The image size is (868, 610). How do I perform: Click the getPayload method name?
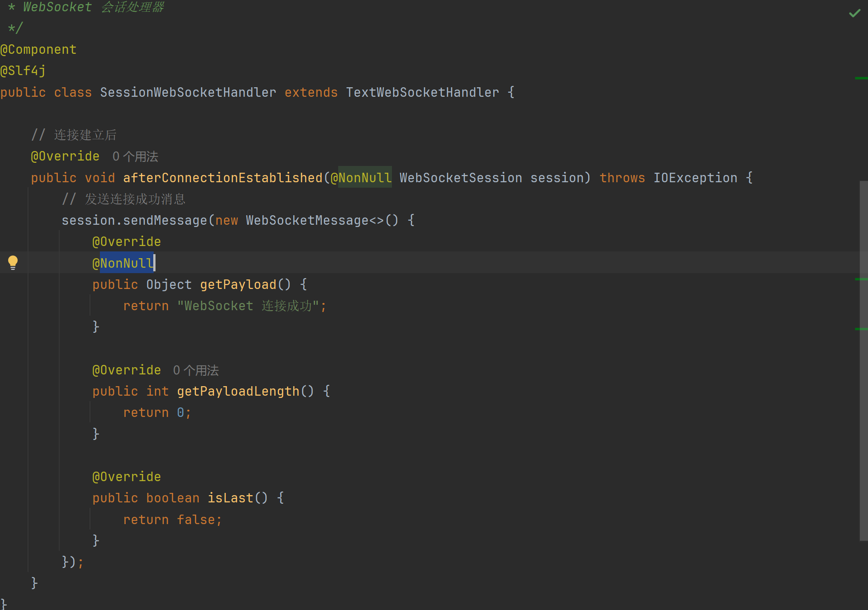point(238,284)
